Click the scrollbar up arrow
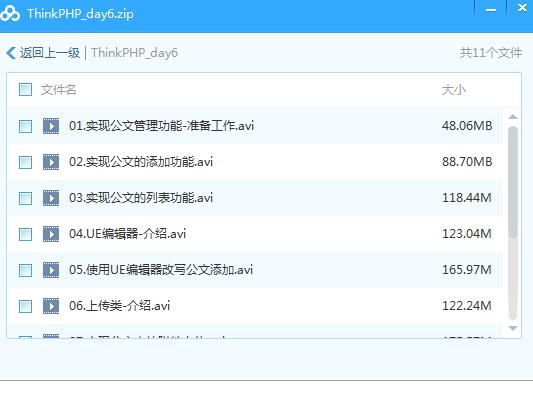533x393 pixels. click(513, 117)
